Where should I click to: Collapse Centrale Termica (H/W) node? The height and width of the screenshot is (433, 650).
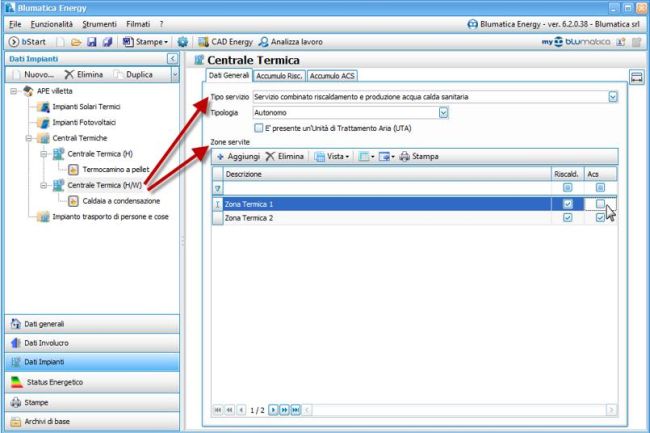point(44,186)
